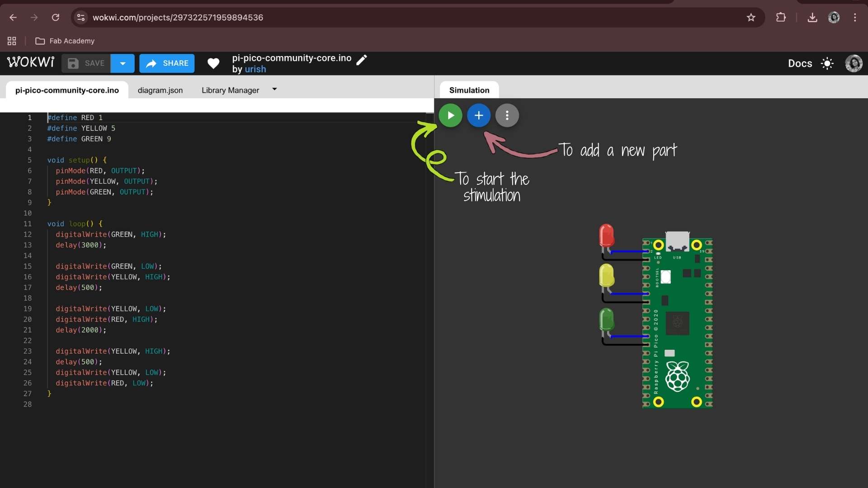Open the browser downloads icon
868x488 pixels.
point(812,18)
